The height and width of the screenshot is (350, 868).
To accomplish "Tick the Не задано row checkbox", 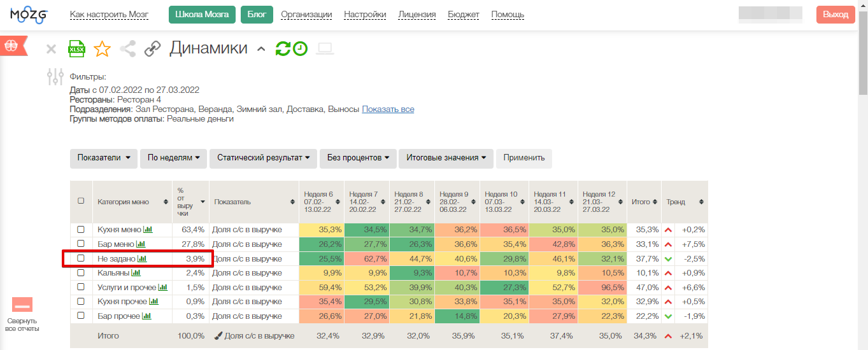I will [x=81, y=258].
